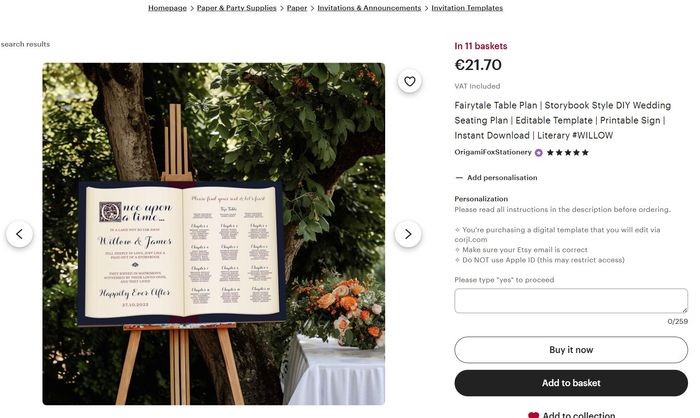700x418 pixels.
Task: Add the item to basket
Action: [571, 383]
